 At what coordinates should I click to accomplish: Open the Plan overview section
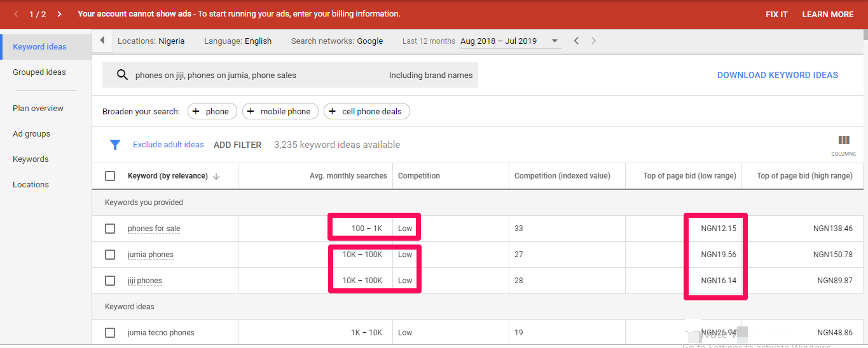coord(38,109)
